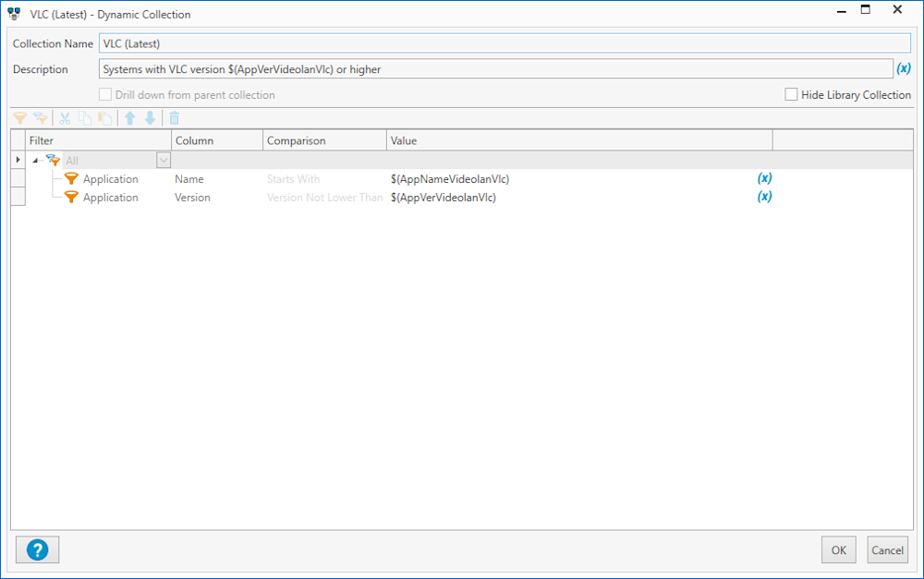Collapse the All filter group tree node
Screen dimensions: 924x579
tap(35, 160)
